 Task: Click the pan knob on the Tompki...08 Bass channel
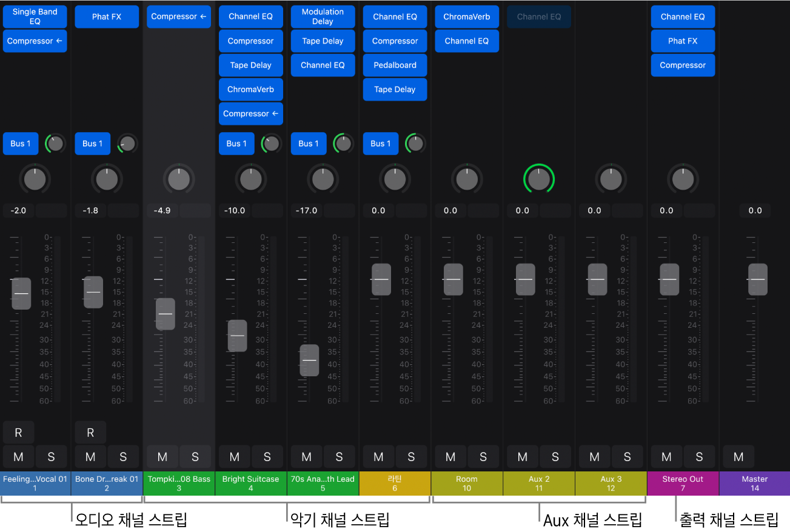(x=178, y=179)
